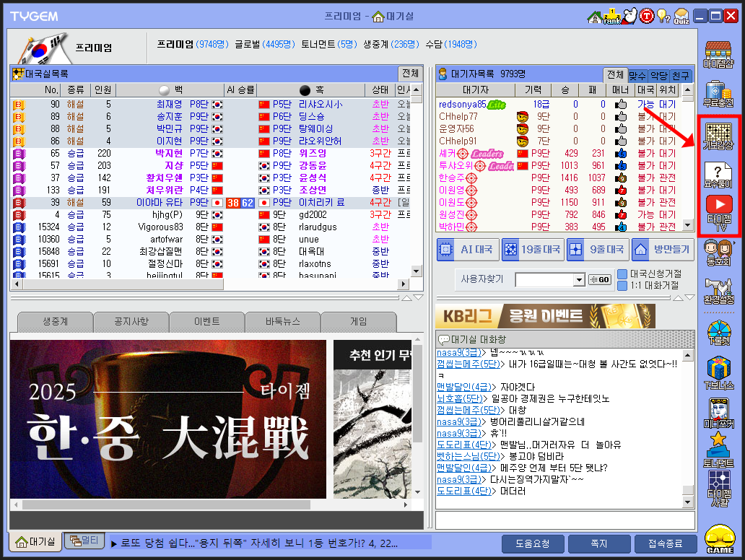Select waiting user redsonya85
The height and width of the screenshot is (560, 745).
pyautogui.click(x=462, y=104)
